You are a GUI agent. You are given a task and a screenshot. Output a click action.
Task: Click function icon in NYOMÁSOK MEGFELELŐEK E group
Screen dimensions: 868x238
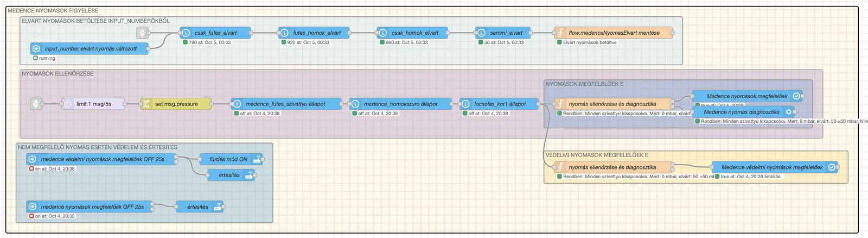tap(560, 104)
